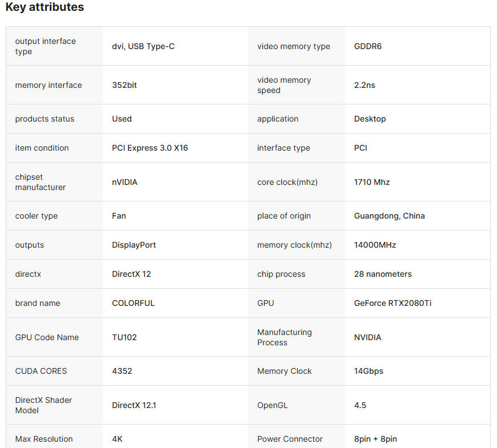The image size is (497, 448).
Task: Select the 'core clock(mhz)' label
Action: coord(287,183)
